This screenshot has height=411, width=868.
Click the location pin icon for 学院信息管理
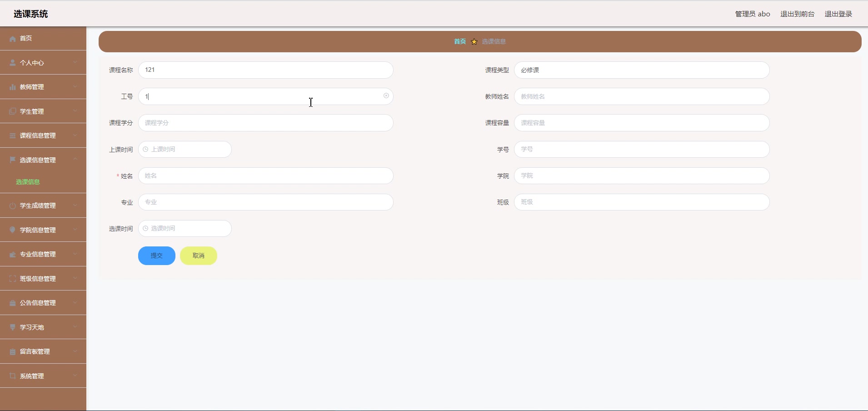pyautogui.click(x=11, y=230)
